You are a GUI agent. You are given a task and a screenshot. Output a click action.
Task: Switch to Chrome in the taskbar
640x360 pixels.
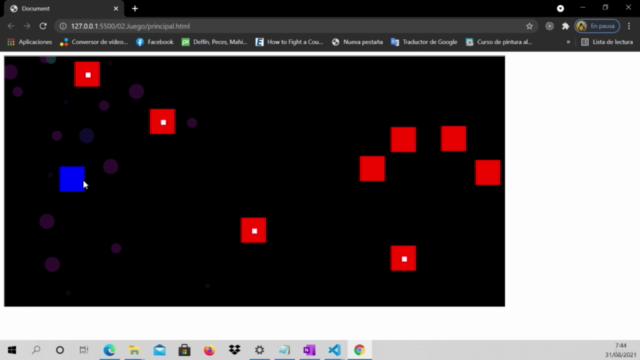(x=359, y=350)
